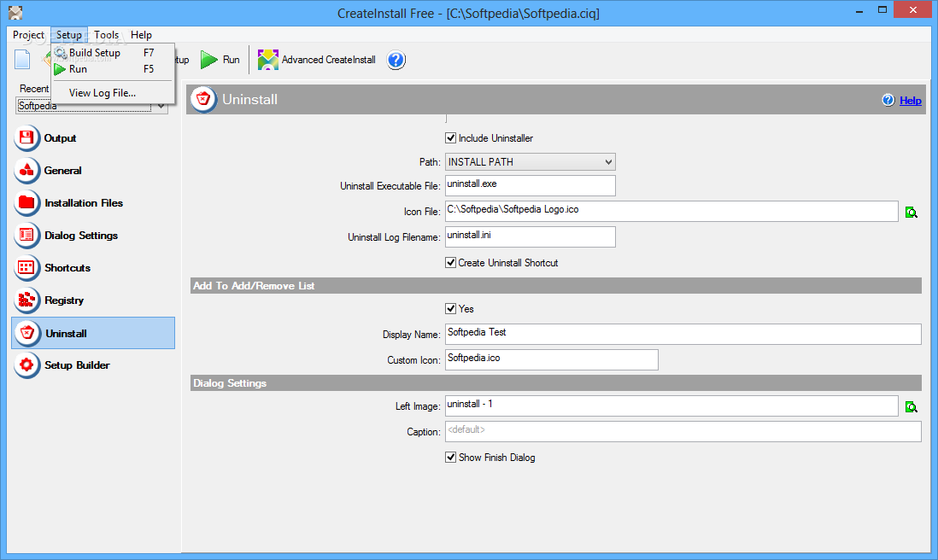938x560 pixels.
Task: Select View Log File from the Setup menu
Action: (x=113, y=93)
